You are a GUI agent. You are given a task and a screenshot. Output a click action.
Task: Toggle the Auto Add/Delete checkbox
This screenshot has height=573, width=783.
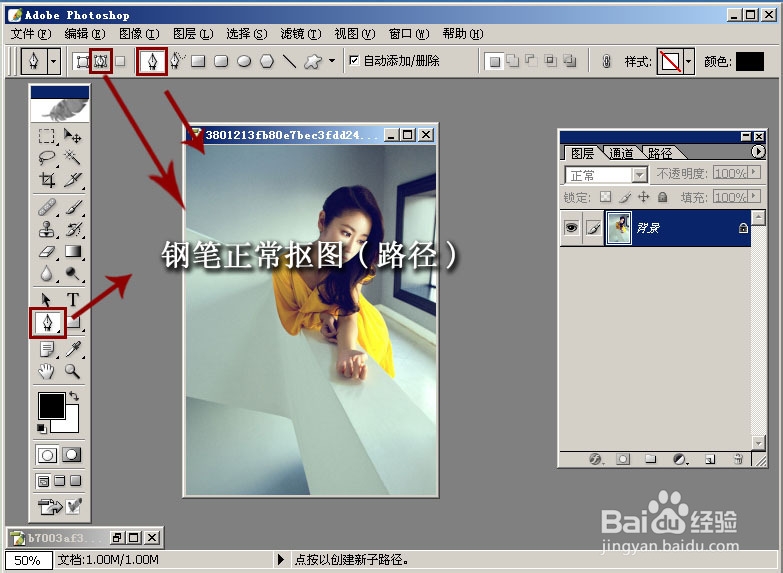click(354, 61)
